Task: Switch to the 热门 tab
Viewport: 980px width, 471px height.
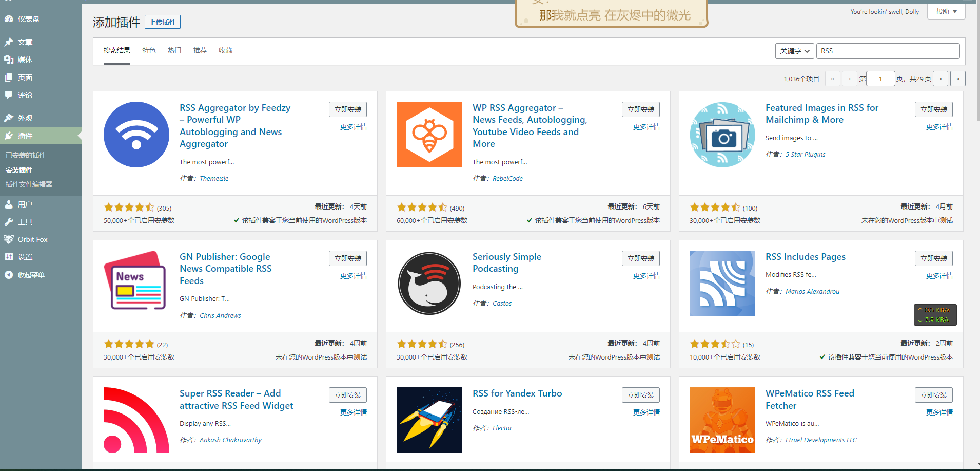Action: point(174,50)
